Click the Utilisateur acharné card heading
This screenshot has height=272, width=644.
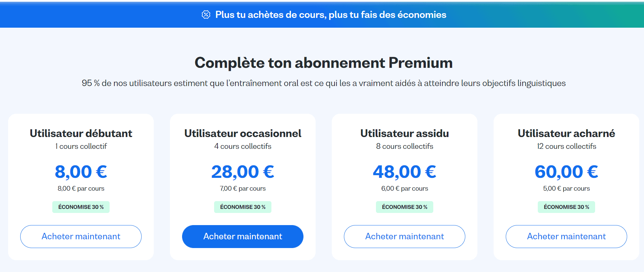pos(566,133)
